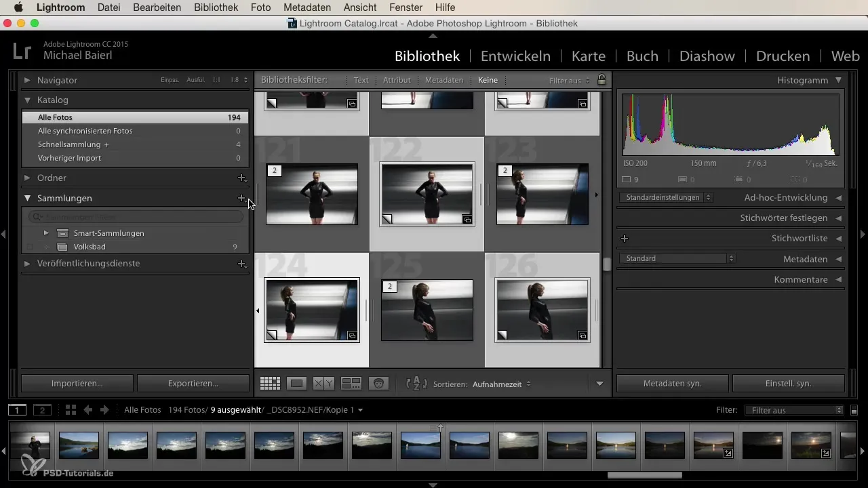Open the Entwickeln module

click(515, 56)
